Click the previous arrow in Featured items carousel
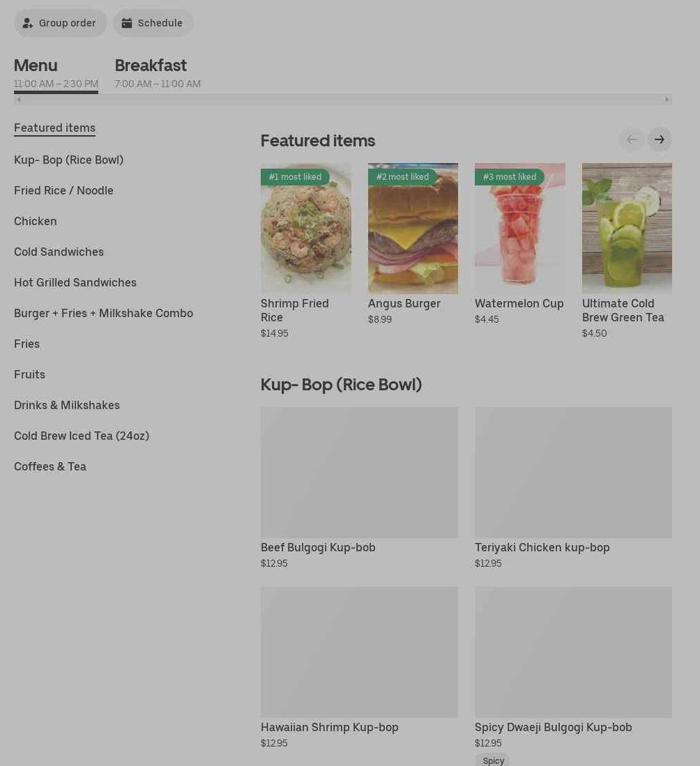This screenshot has width=700, height=766. tap(632, 139)
